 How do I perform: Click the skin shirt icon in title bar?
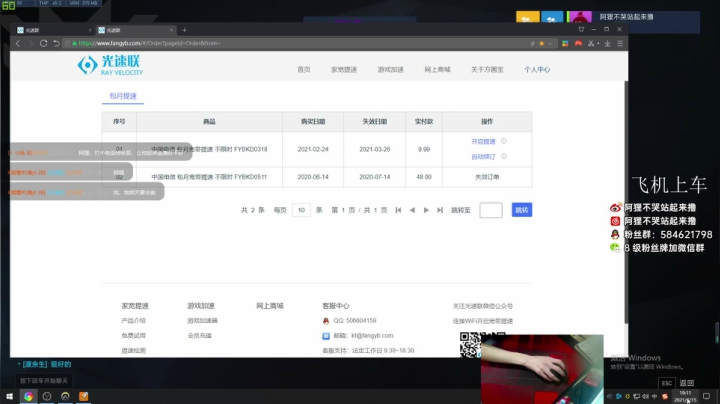pyautogui.click(x=581, y=29)
